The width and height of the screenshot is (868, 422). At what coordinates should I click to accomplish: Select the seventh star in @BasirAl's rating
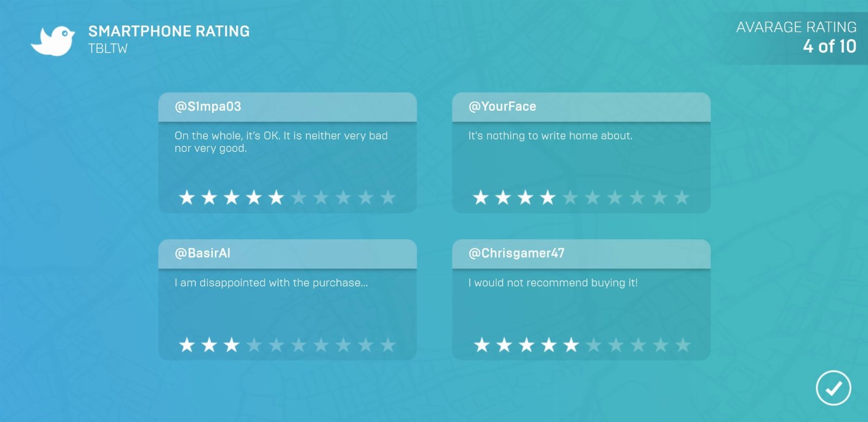coord(321,344)
